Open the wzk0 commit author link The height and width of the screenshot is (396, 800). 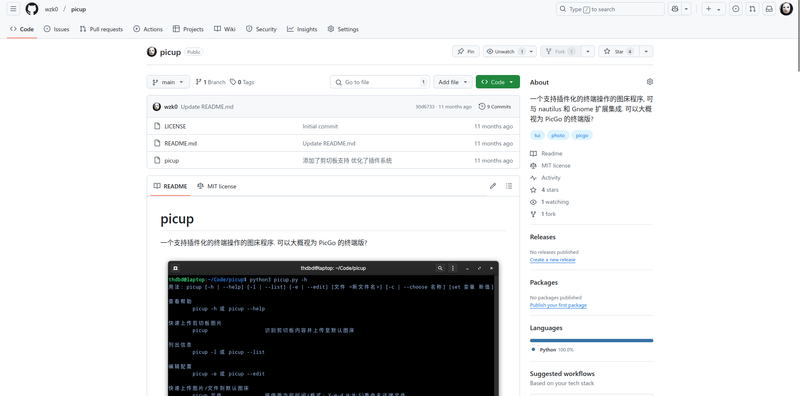(x=170, y=107)
